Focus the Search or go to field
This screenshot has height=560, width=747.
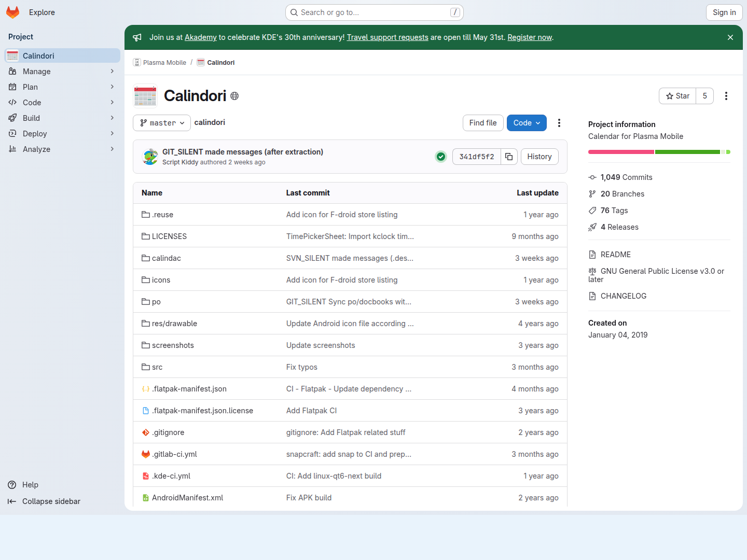coord(375,12)
